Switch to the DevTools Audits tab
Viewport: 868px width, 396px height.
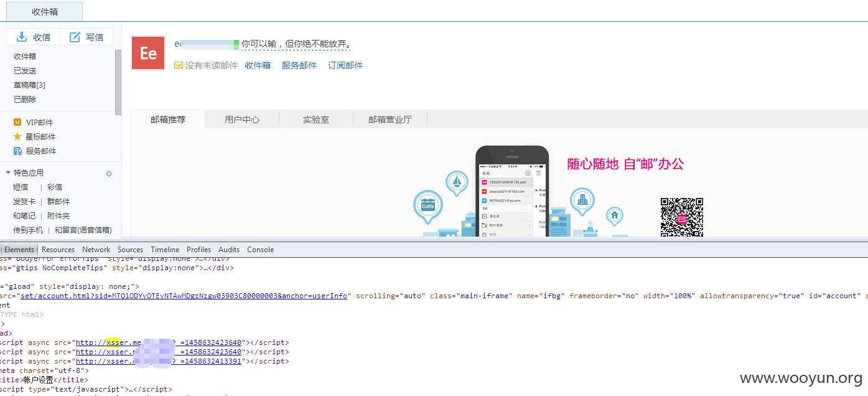[229, 249]
